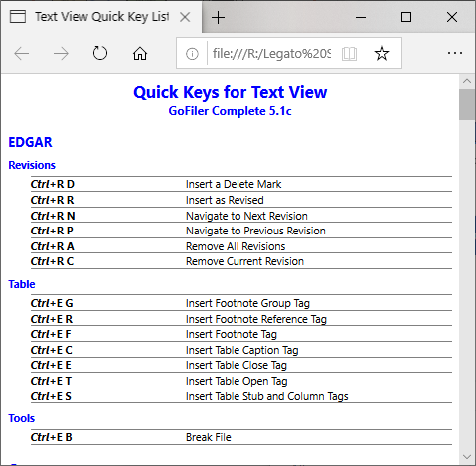476x466 pixels.
Task: Click Break File description
Action: 209,437
